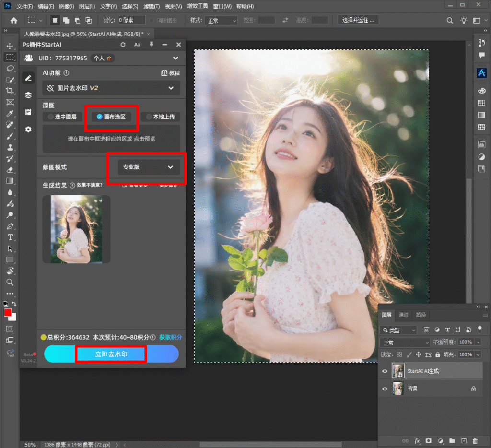The height and width of the screenshot is (448, 491).
Task: Open the 填充 100% dropdown arrow
Action: pos(478,354)
